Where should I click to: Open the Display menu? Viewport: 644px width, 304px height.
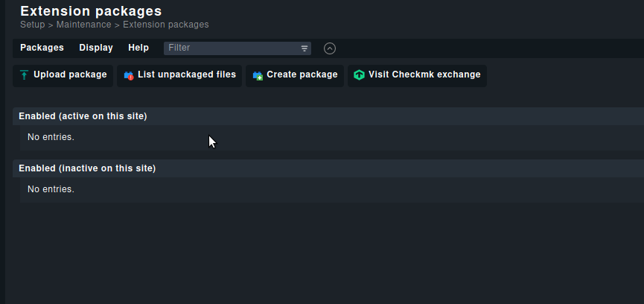[96, 48]
